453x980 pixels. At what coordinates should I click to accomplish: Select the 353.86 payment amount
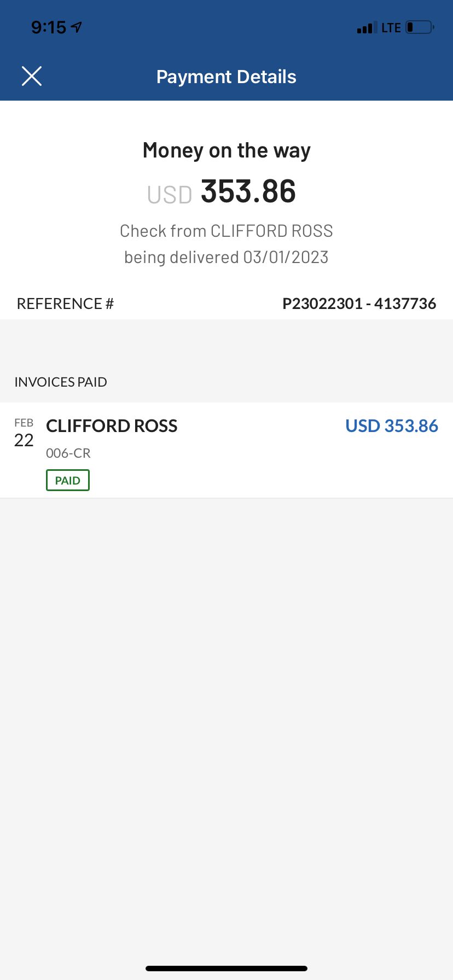(x=248, y=191)
